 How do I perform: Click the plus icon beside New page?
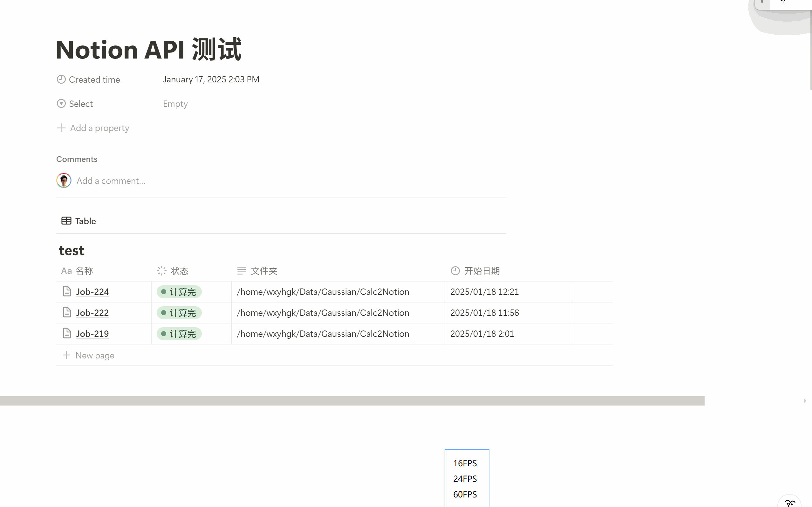tap(66, 355)
